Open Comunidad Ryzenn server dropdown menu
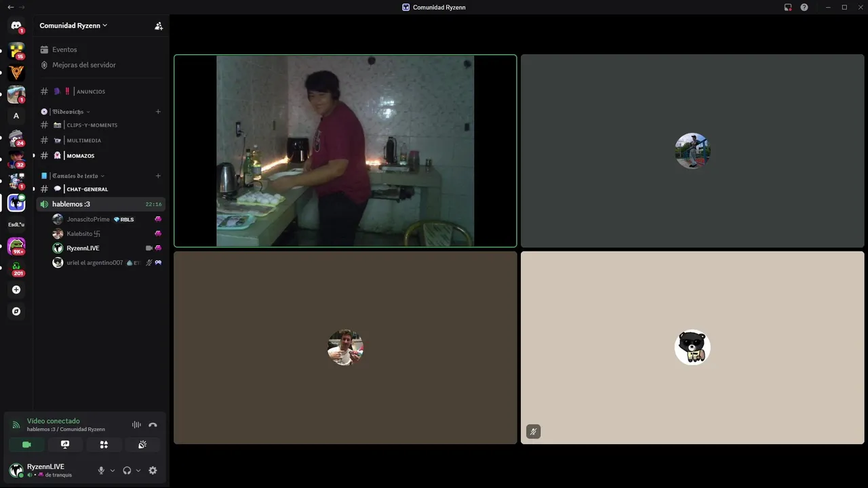Image resolution: width=868 pixels, height=488 pixels. click(73, 26)
